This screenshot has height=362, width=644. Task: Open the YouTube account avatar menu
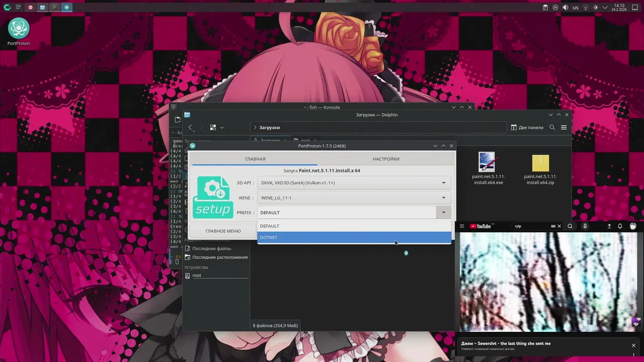point(633,226)
